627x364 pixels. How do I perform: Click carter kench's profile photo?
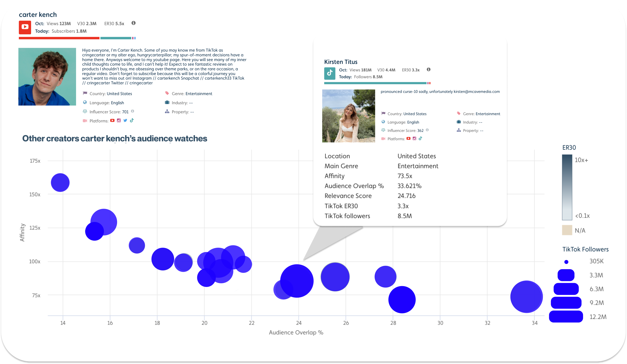[x=47, y=77]
